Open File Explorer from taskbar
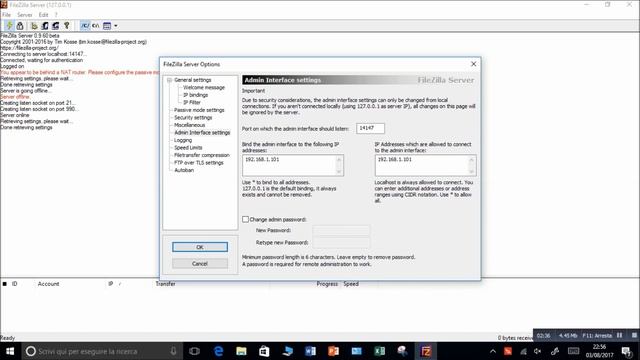This screenshot has height=360, width=640. [x=241, y=351]
